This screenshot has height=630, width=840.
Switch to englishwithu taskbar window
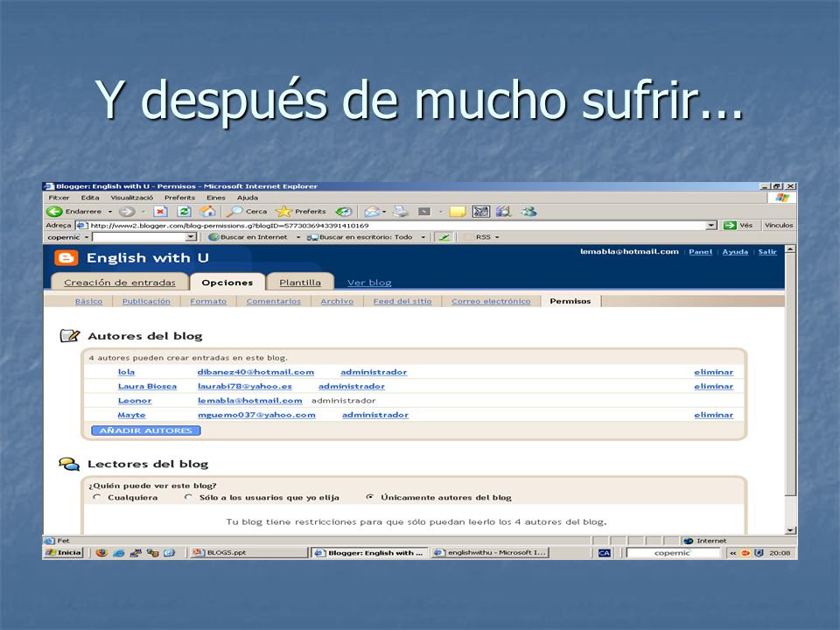490,552
